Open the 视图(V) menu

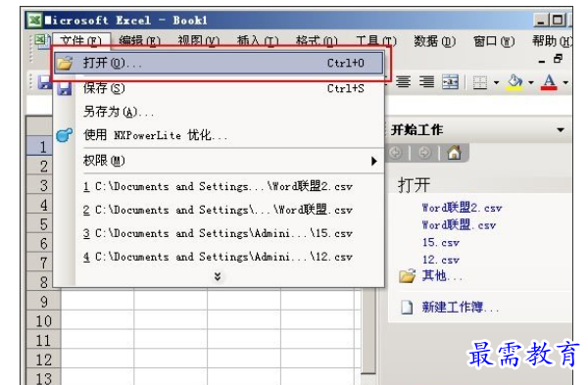pos(198,41)
